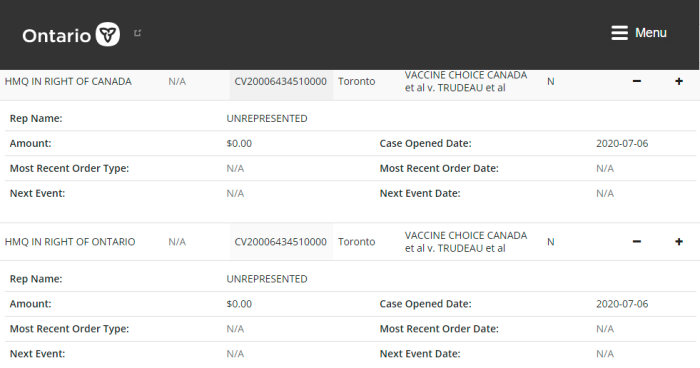
Task: Click Toronto in the HMQ ONTARIO row
Action: pos(356,242)
